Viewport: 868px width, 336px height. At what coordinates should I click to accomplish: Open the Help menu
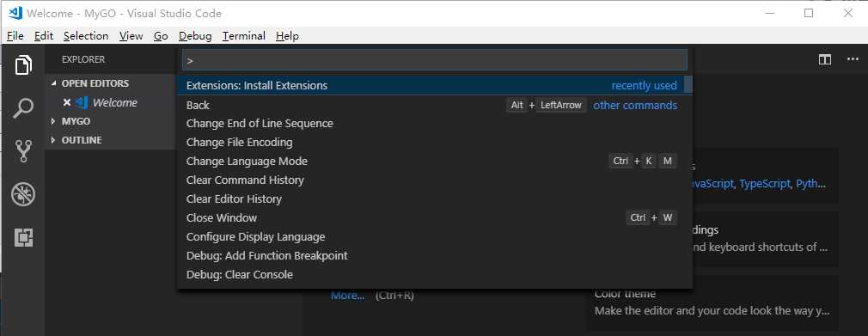[287, 36]
